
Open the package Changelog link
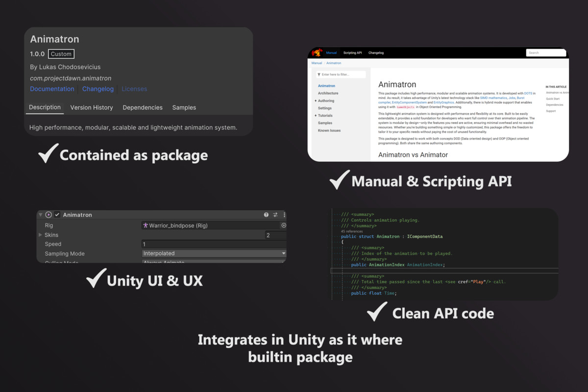[x=98, y=89]
